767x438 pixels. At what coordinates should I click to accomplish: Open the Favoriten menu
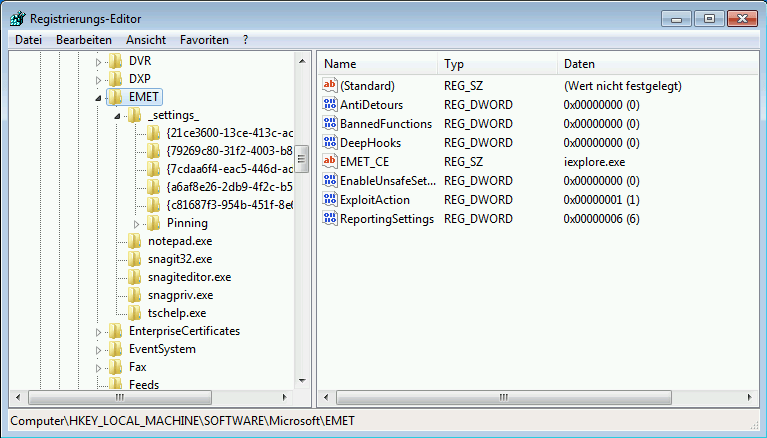204,40
